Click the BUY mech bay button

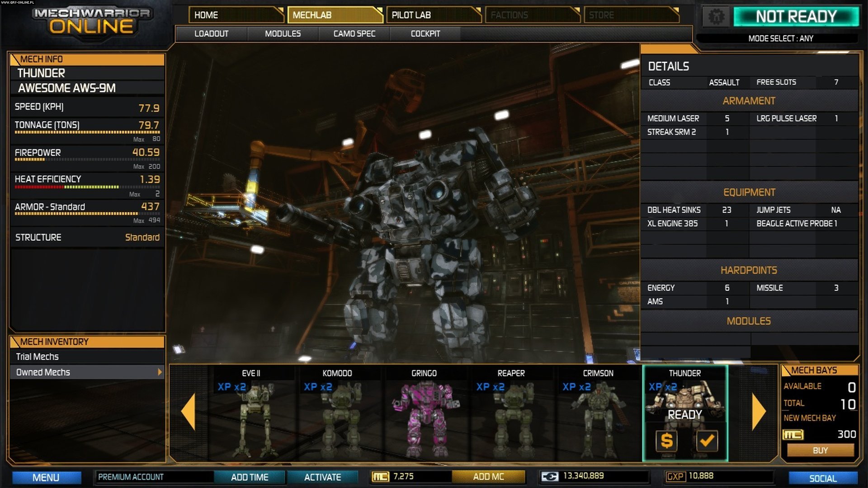pyautogui.click(x=820, y=450)
